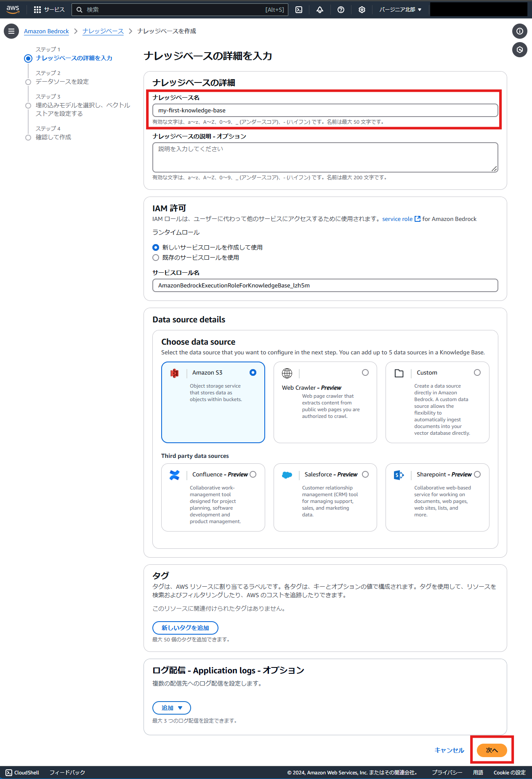Select 既存のサービスロールを使用 radio button

tap(156, 258)
